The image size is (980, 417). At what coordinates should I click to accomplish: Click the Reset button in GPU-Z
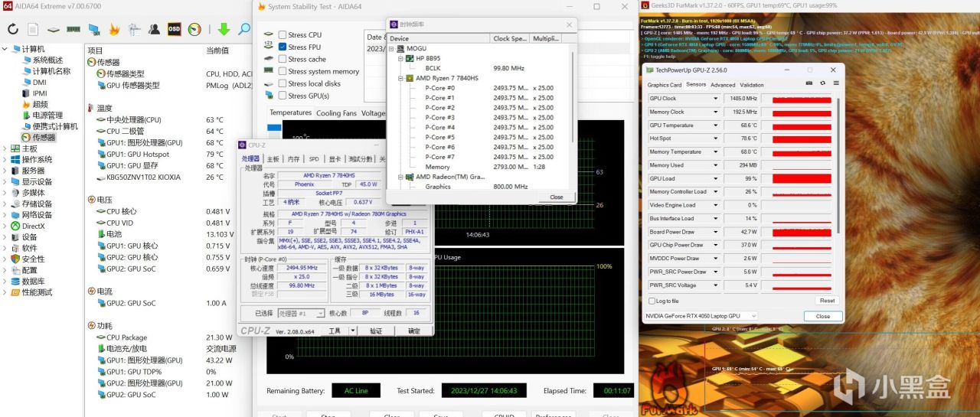point(827,301)
